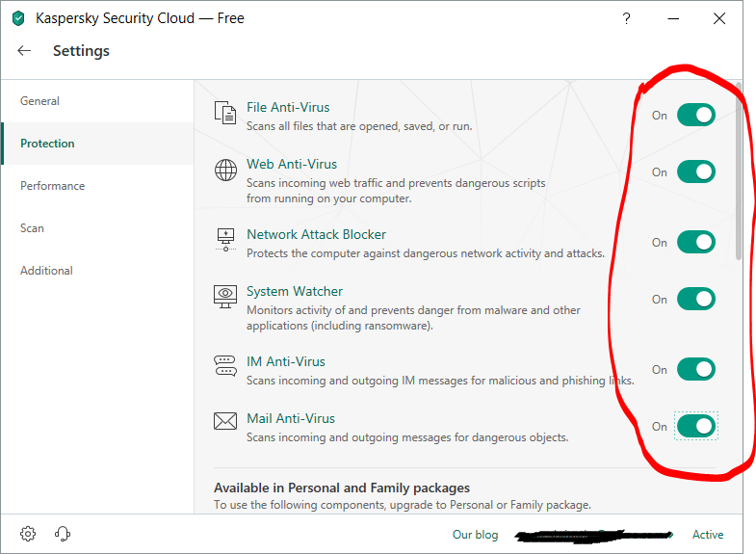Turn off the Web Anti-Virus switch

coord(695,172)
